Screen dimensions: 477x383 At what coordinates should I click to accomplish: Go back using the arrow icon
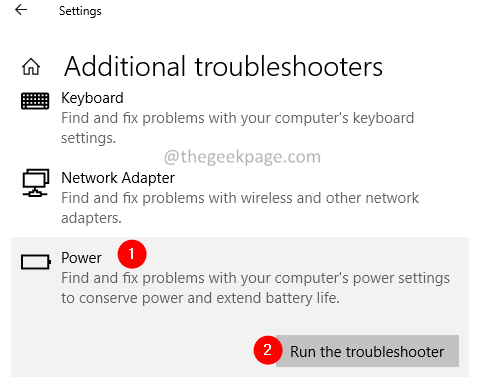pos(21,10)
